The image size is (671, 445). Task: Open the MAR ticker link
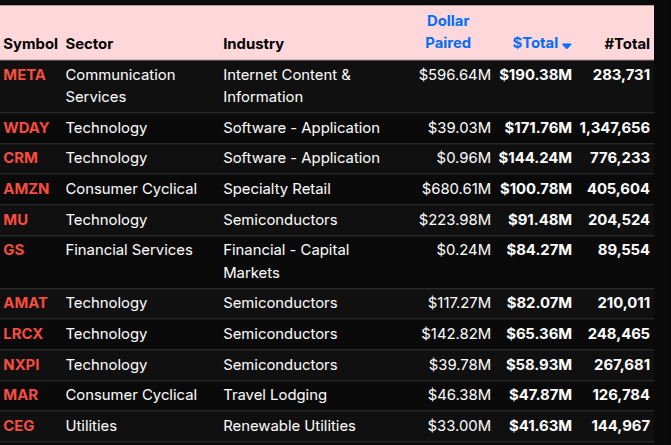pyautogui.click(x=21, y=395)
